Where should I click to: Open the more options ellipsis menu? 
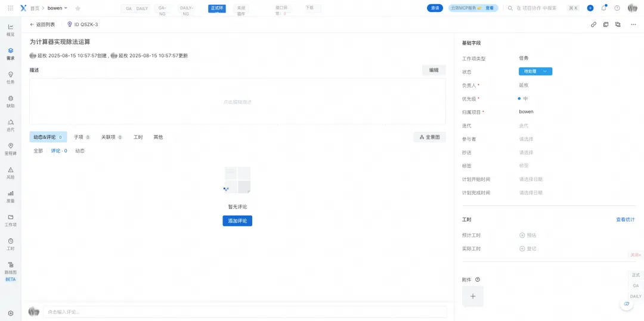point(633,24)
